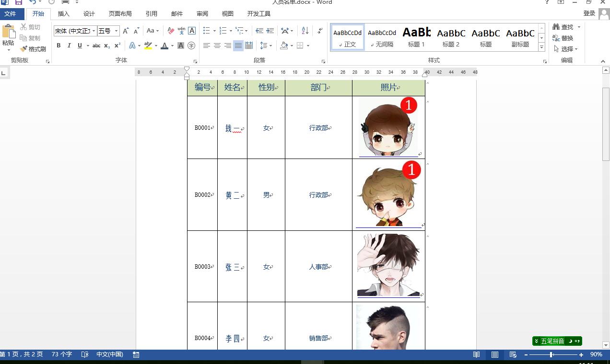Open the font name dropdown
The height and width of the screenshot is (364, 610).
point(94,31)
